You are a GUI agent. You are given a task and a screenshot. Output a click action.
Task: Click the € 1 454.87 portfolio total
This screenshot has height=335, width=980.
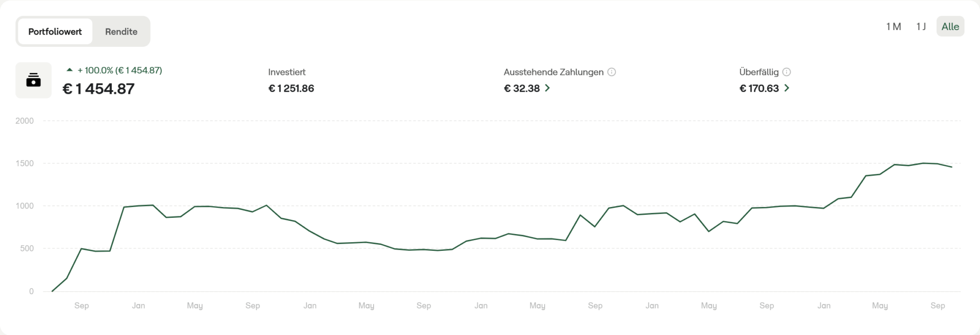point(99,89)
